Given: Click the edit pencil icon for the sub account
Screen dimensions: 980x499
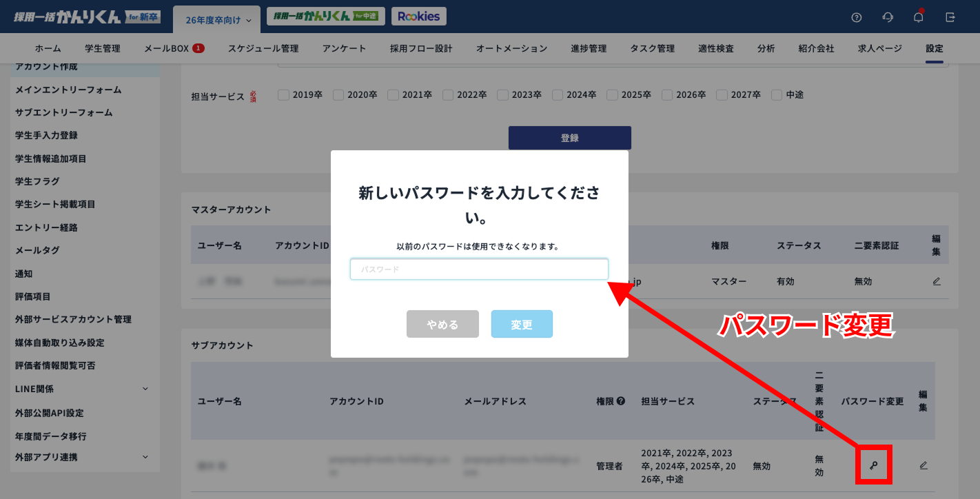Looking at the screenshot, I should (923, 465).
